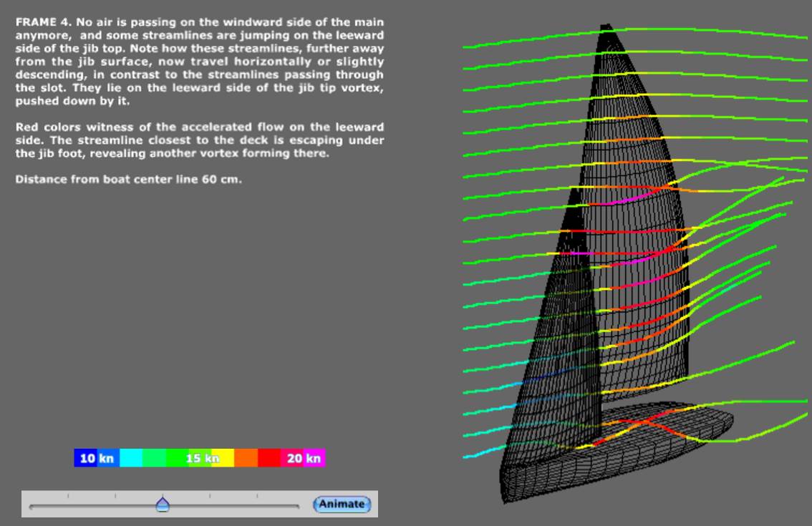The height and width of the screenshot is (526, 812).
Task: Click the magenta swatch at legend's right end
Action: point(315,458)
